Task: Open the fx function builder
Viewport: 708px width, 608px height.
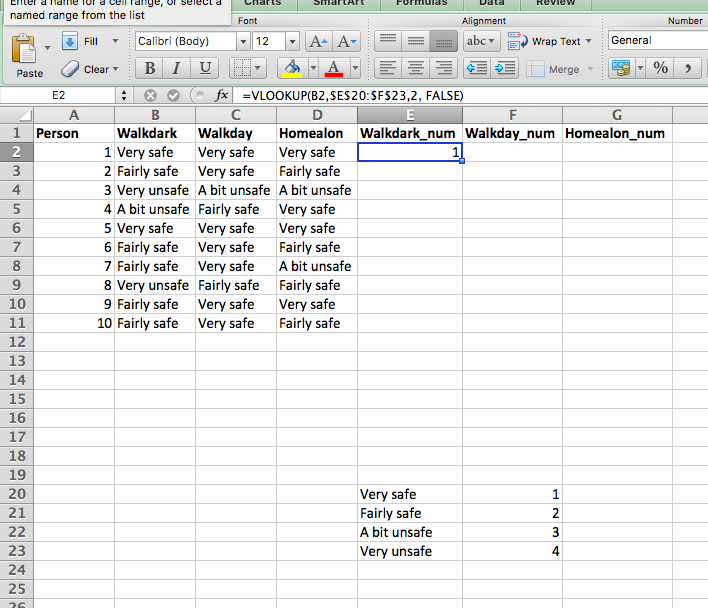Action: [222, 95]
